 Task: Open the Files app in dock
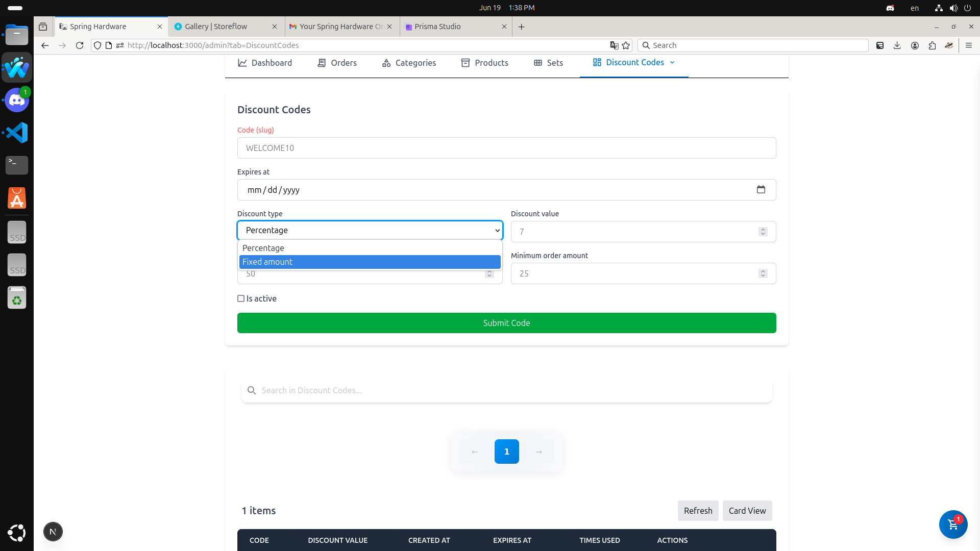coord(17,35)
